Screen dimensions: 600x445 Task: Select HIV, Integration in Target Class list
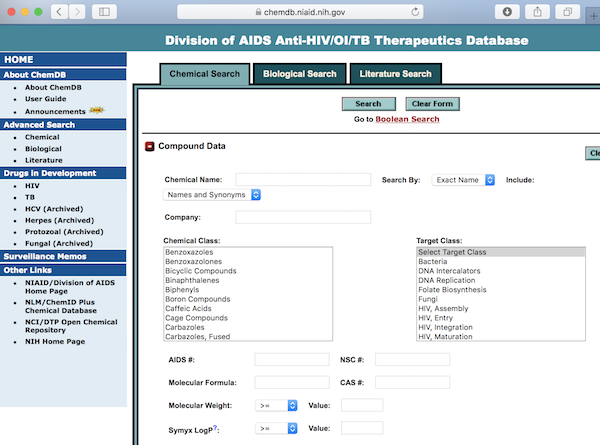point(501,328)
